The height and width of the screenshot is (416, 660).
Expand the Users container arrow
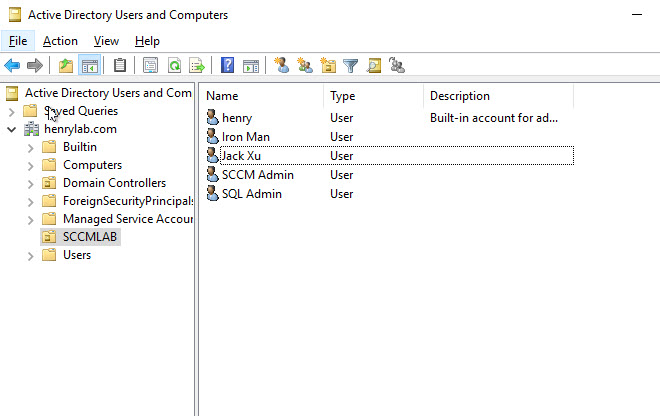[30, 255]
